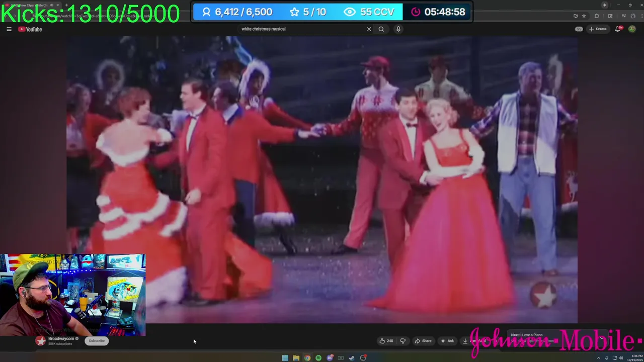Open volume control in system tray
Viewport: 644px width, 362px height.
[x=621, y=358]
